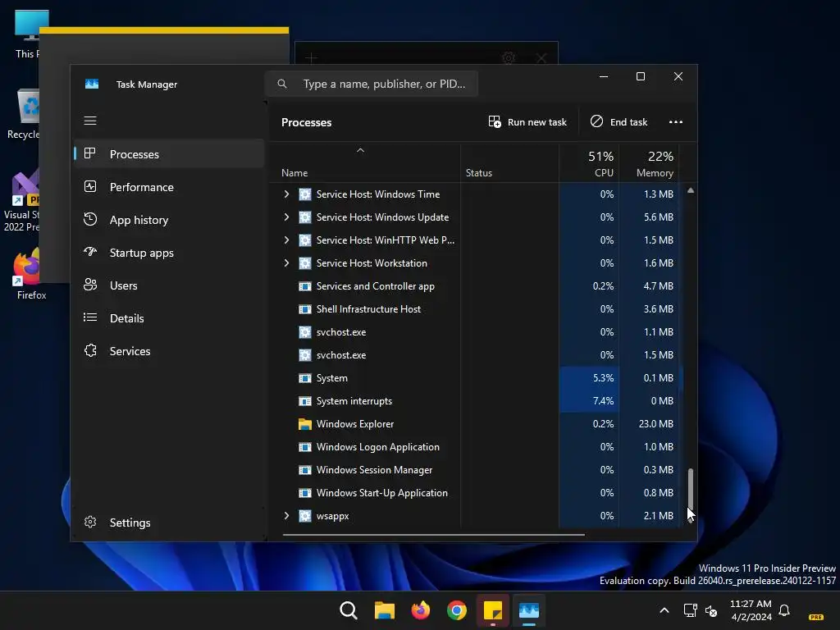The width and height of the screenshot is (840, 630).
Task: Click the wsappx process gear icon
Action: click(305, 516)
